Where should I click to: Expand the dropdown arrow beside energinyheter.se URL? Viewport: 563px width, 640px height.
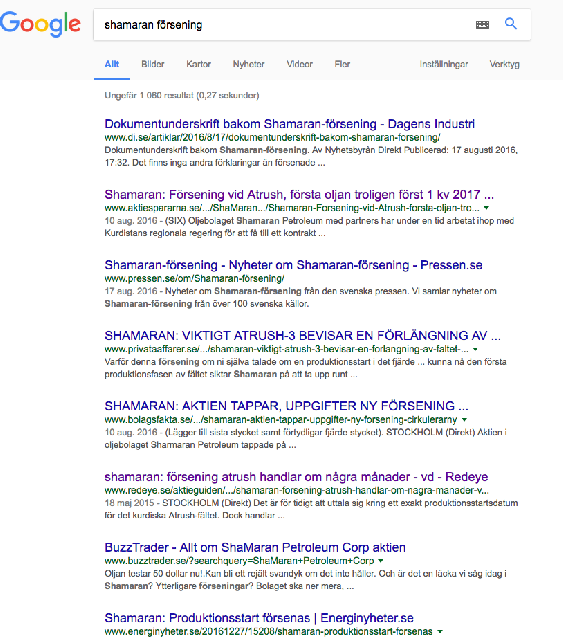tap(440, 631)
